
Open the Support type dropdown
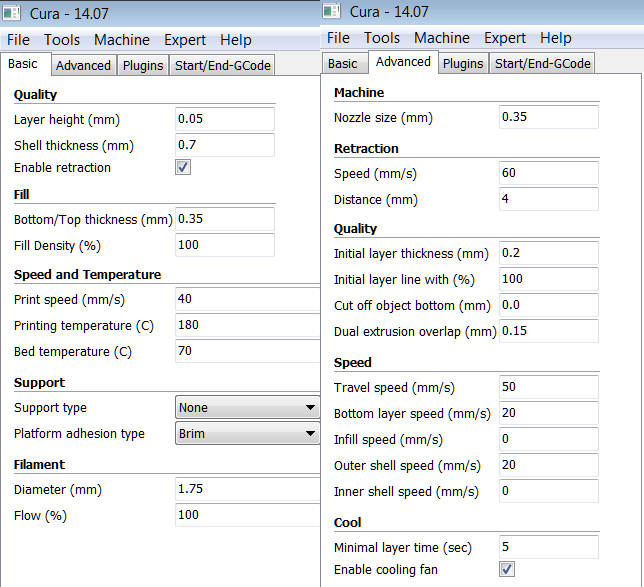click(247, 408)
